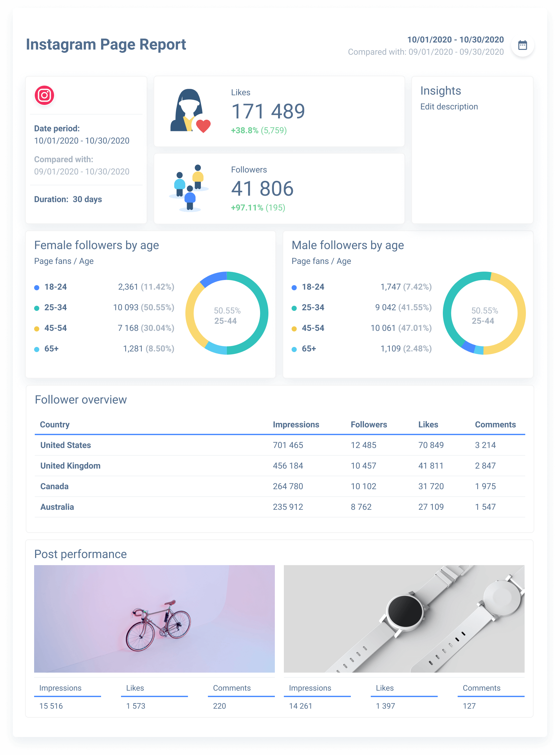Image resolution: width=560 pixels, height=755 pixels.
Task: Click female 25-34 value 10 093 (50.55%)
Action: click(144, 307)
